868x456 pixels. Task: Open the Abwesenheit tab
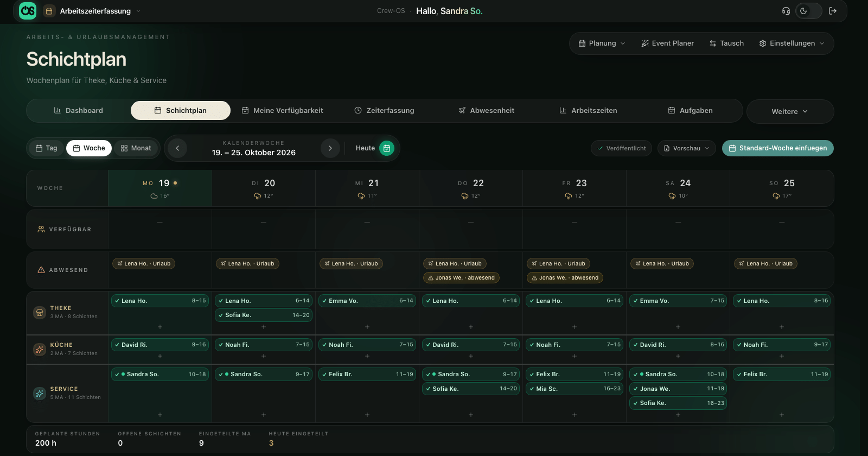click(487, 111)
